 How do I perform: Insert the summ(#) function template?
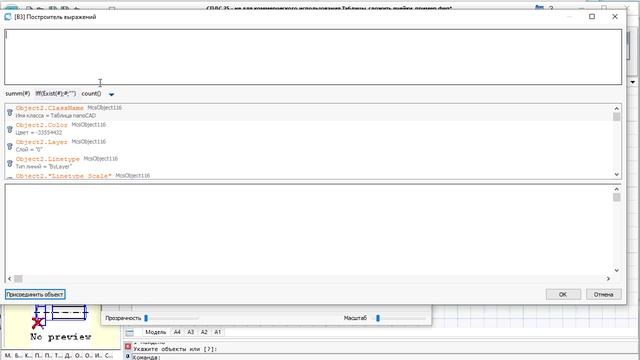tap(18, 93)
